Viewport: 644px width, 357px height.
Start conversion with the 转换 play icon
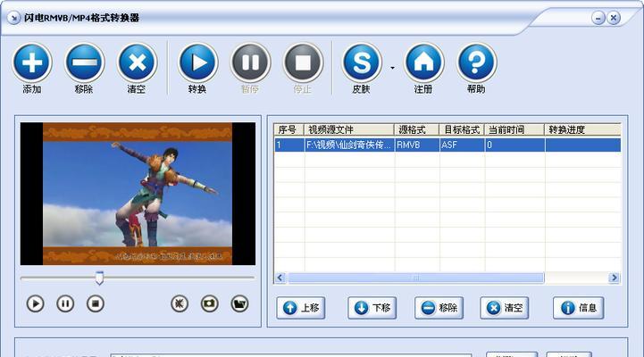[x=198, y=62]
